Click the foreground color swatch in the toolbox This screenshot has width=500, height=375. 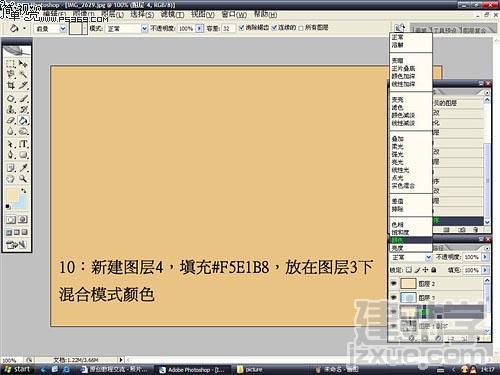coord(12,195)
